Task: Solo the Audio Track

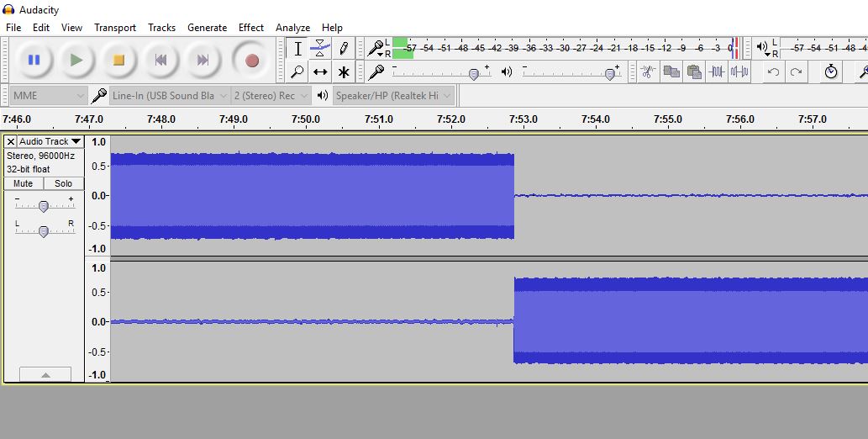Action: click(63, 183)
